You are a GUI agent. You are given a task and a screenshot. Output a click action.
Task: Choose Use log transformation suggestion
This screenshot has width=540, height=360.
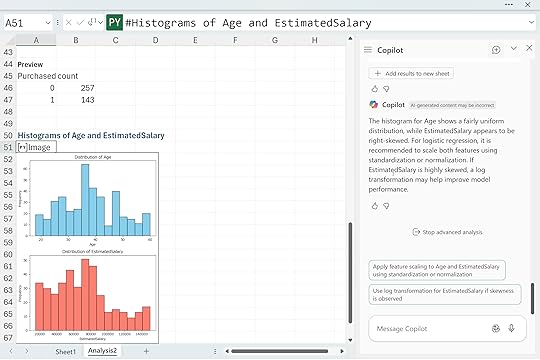(x=445, y=295)
